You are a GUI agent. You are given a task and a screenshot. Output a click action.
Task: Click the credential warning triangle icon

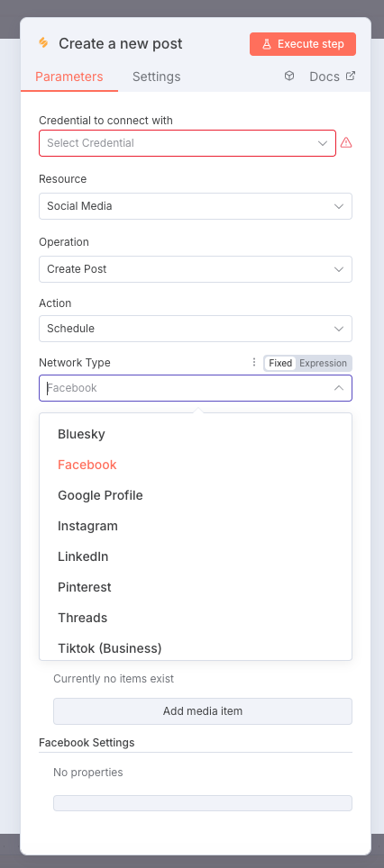[x=346, y=143]
